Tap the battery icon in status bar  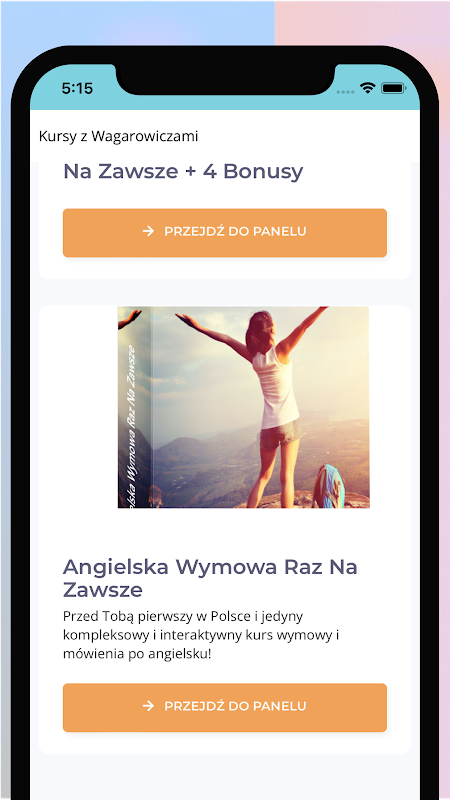(393, 88)
